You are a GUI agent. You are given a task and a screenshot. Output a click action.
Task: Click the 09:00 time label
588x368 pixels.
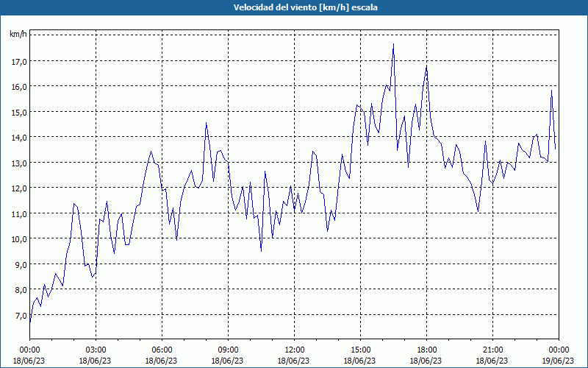[x=228, y=350]
